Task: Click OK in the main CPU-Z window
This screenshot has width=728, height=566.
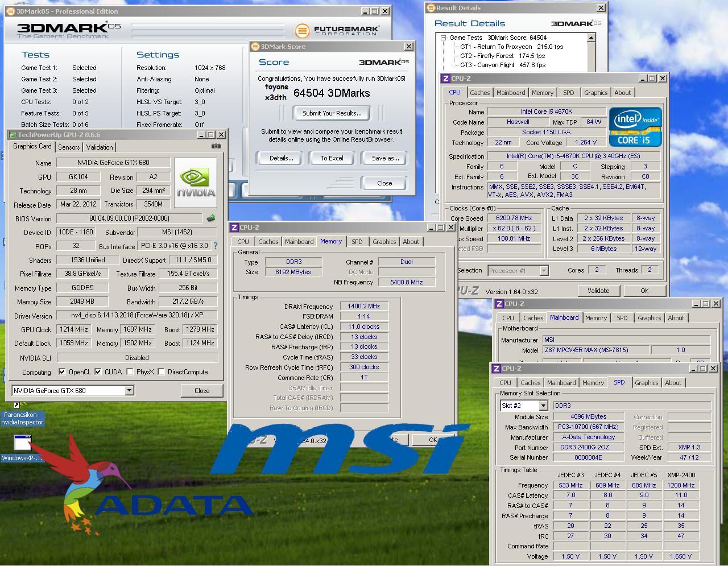Action: coord(644,291)
